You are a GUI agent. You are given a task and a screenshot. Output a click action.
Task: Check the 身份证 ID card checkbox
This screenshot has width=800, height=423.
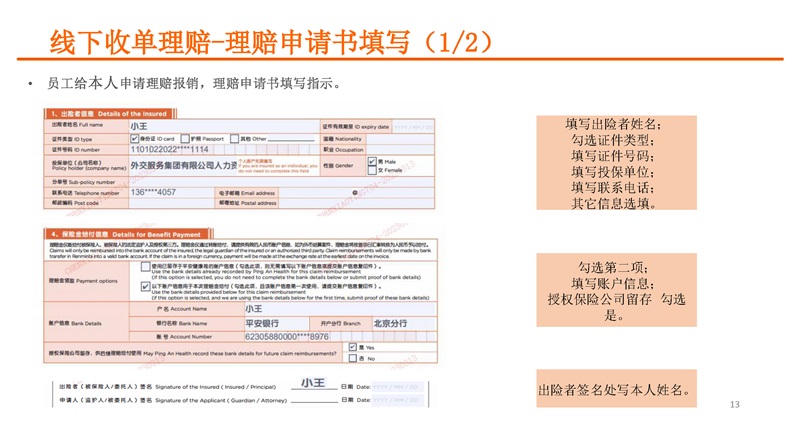(x=135, y=138)
